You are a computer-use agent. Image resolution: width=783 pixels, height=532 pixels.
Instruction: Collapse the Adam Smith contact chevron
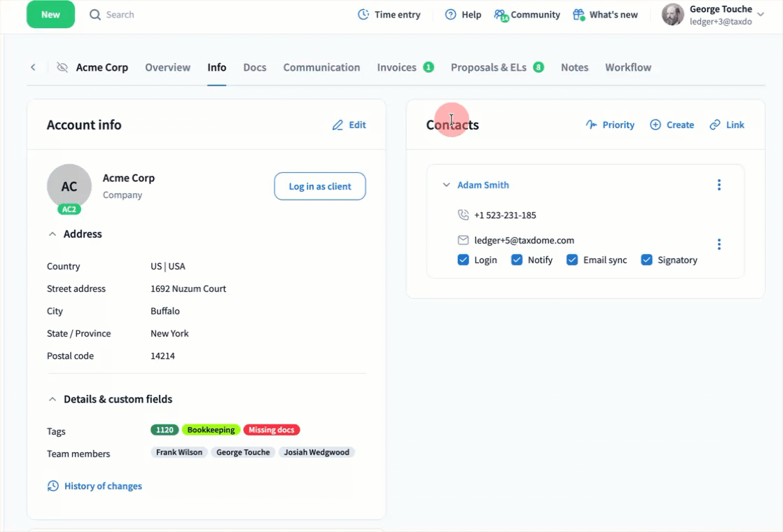(446, 185)
